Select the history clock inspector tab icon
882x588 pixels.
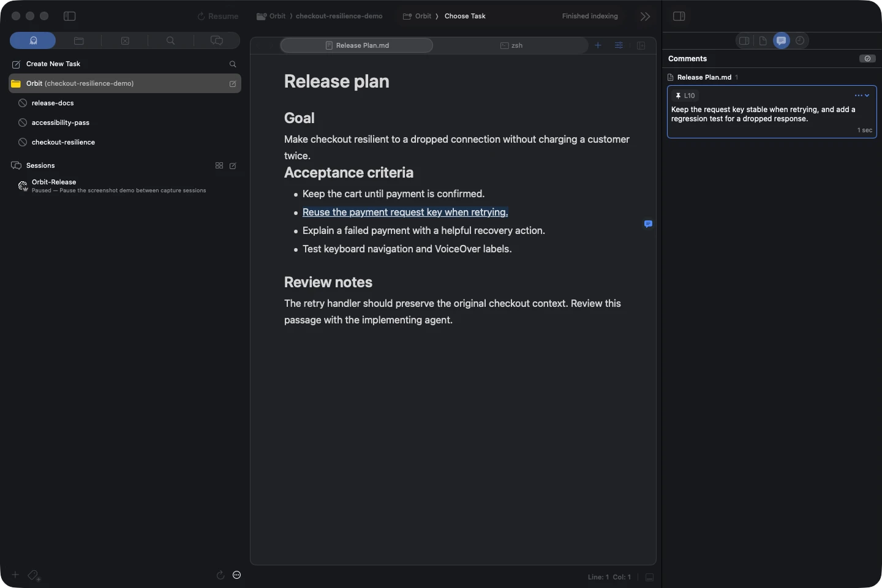pos(800,40)
